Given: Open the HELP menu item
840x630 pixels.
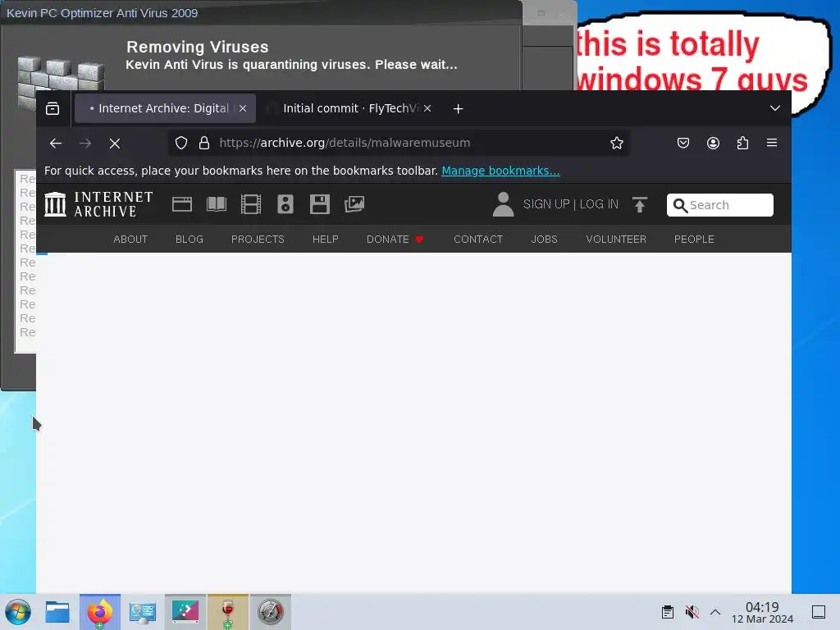Looking at the screenshot, I should 326,240.
